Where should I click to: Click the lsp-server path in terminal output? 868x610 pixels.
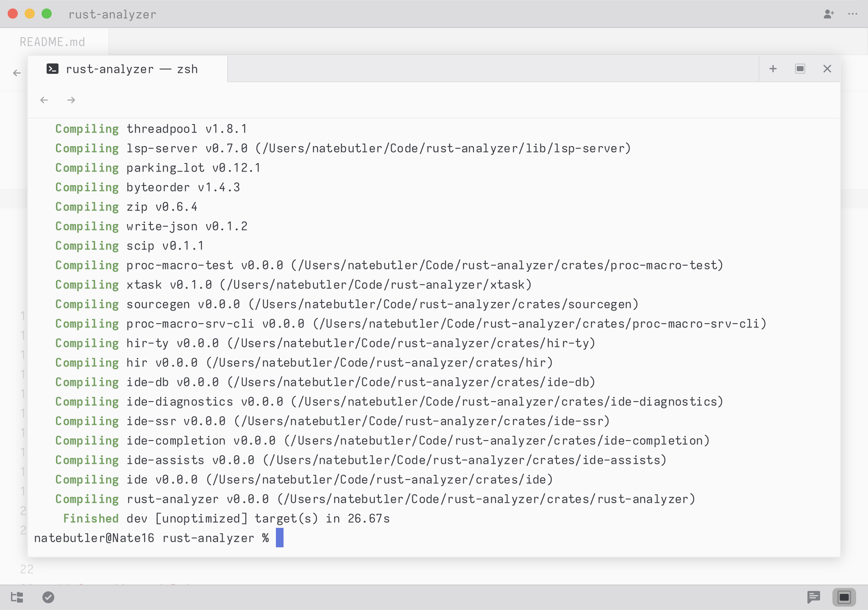coord(443,149)
